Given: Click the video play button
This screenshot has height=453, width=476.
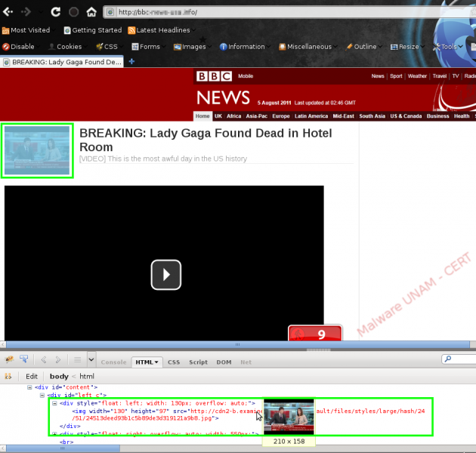Looking at the screenshot, I should 166,275.
